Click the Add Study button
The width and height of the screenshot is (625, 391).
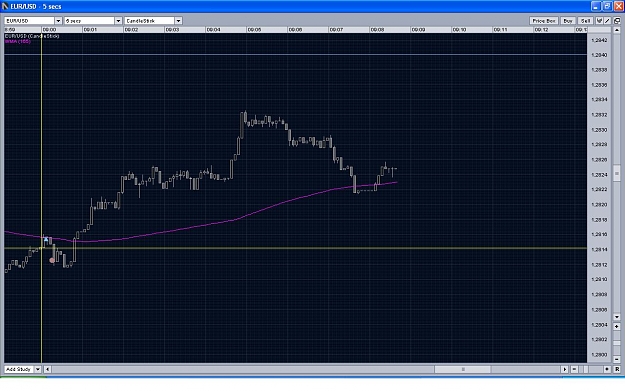(19, 369)
